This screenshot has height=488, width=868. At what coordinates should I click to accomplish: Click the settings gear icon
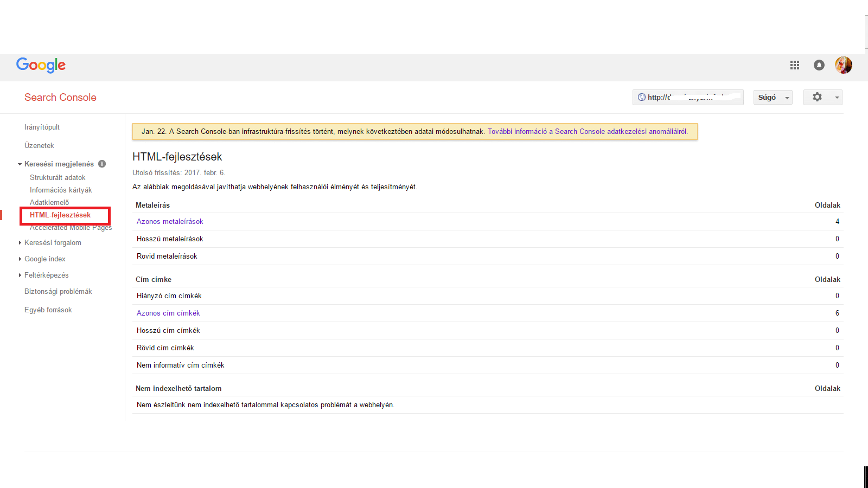tap(817, 97)
